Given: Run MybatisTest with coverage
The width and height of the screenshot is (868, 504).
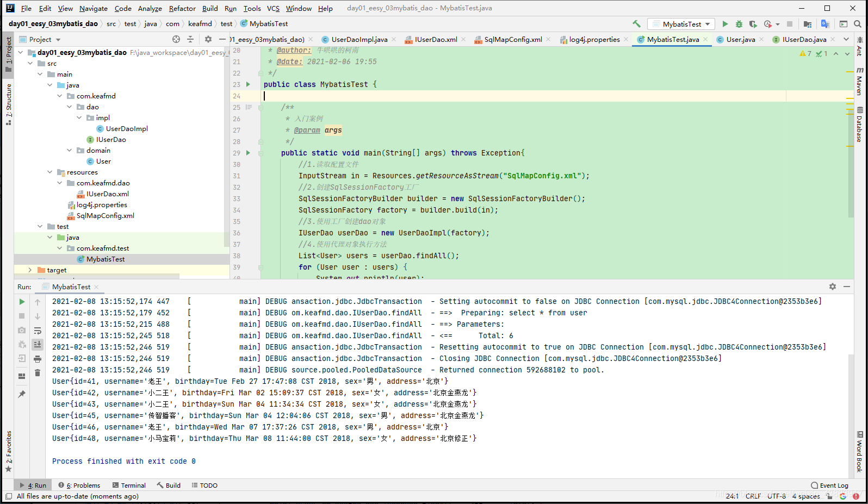Looking at the screenshot, I should (753, 24).
